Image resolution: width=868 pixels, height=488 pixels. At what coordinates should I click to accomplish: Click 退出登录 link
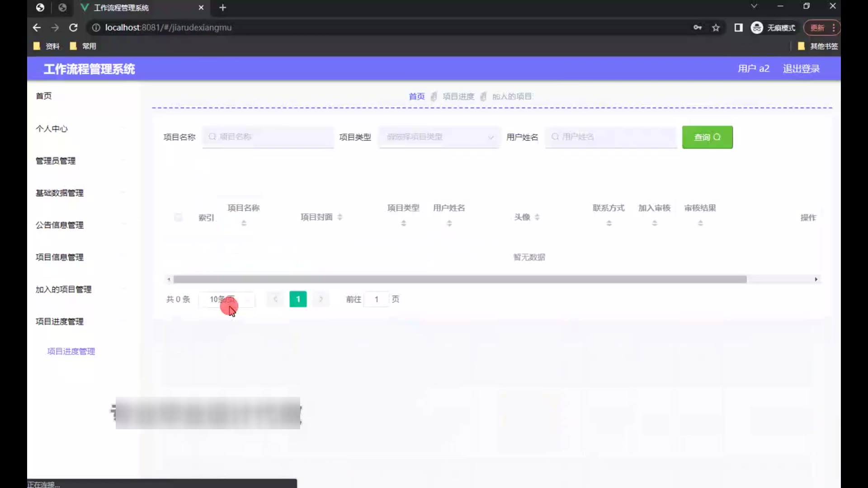801,69
